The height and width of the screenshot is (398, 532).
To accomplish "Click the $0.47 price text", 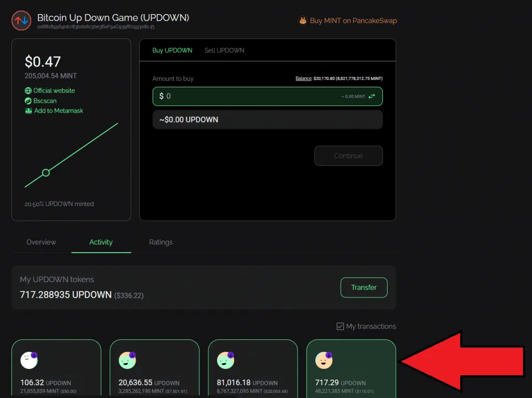I will point(43,62).
